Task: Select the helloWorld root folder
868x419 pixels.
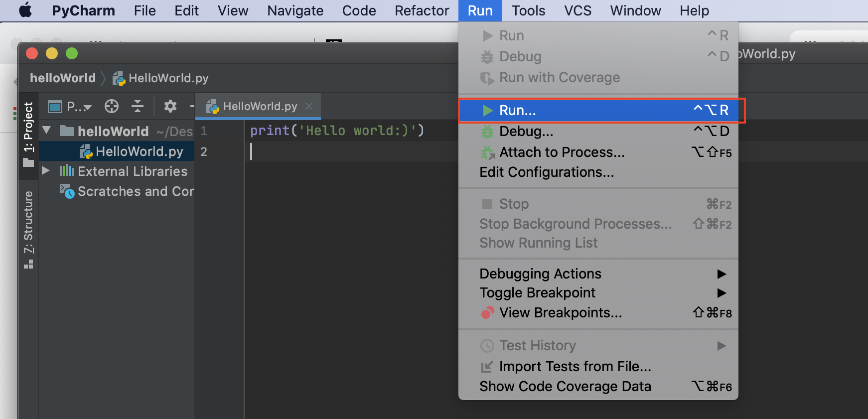Action: click(113, 131)
